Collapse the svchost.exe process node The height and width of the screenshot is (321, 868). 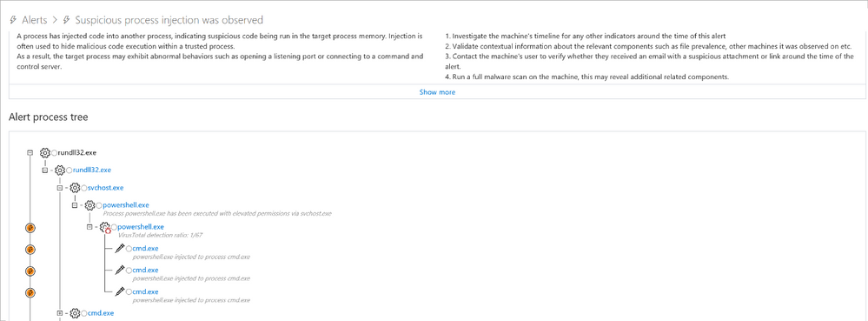tap(60, 188)
